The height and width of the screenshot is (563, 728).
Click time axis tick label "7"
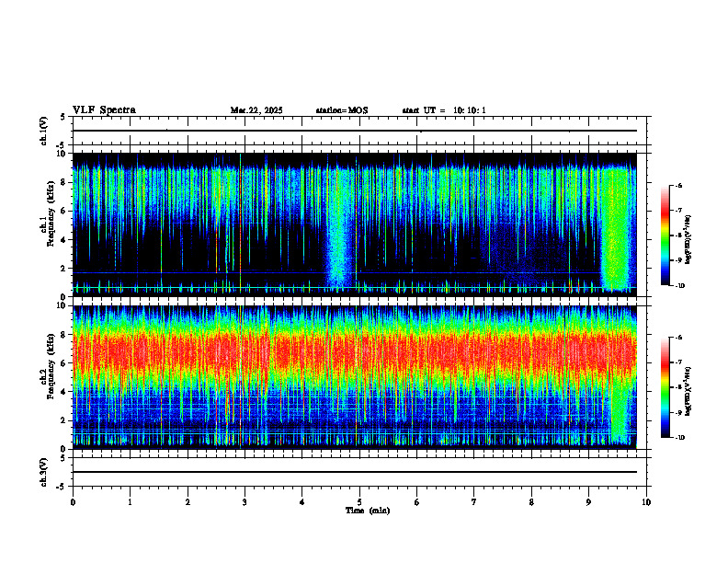click(474, 502)
